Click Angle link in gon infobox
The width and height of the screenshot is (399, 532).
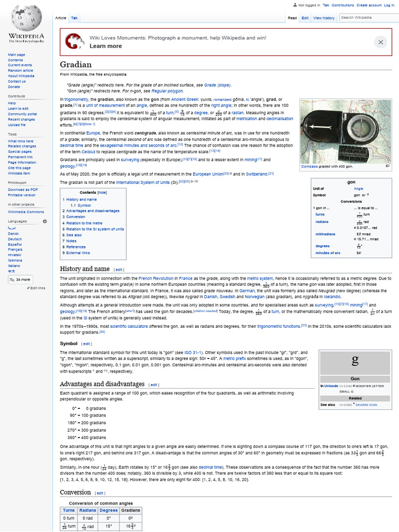pyautogui.click(x=358, y=189)
